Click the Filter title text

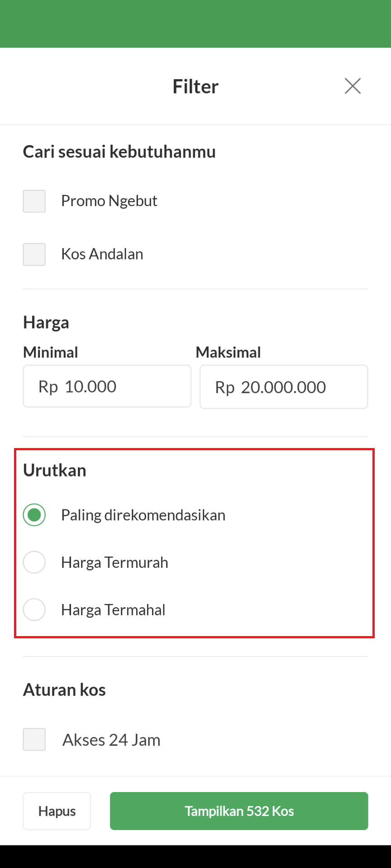point(195,86)
